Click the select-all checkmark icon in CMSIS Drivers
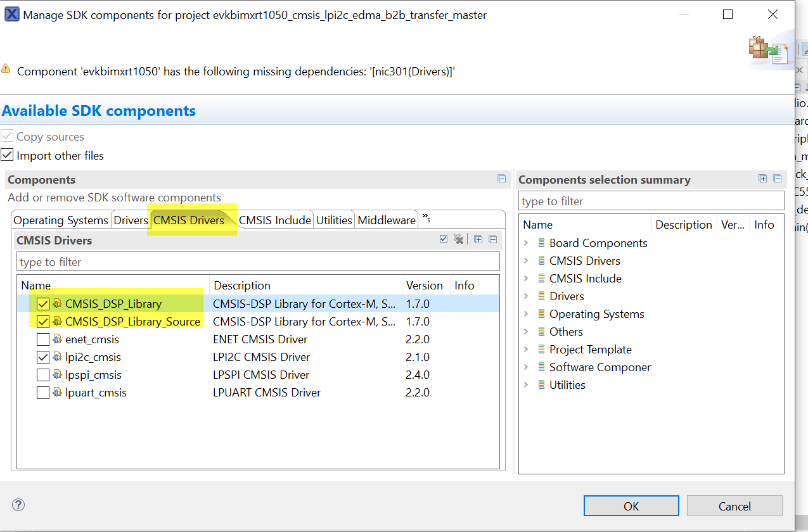808x532 pixels. [444, 239]
